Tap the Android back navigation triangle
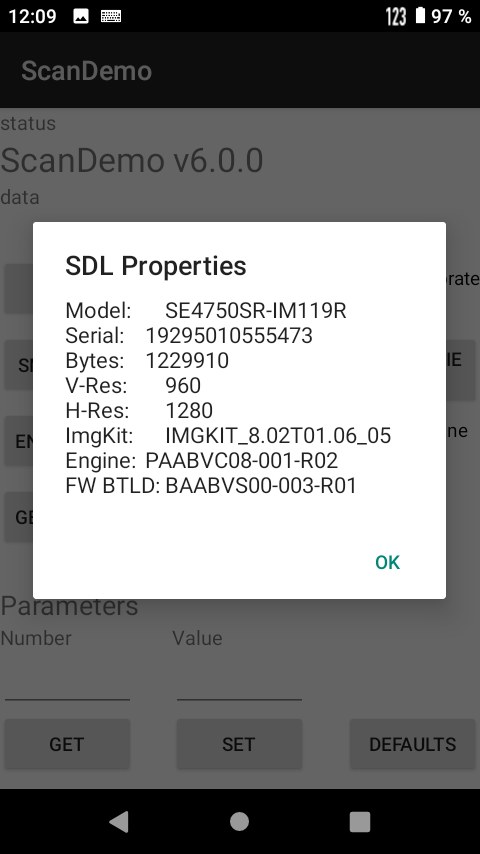This screenshot has width=480, height=854. [x=119, y=821]
